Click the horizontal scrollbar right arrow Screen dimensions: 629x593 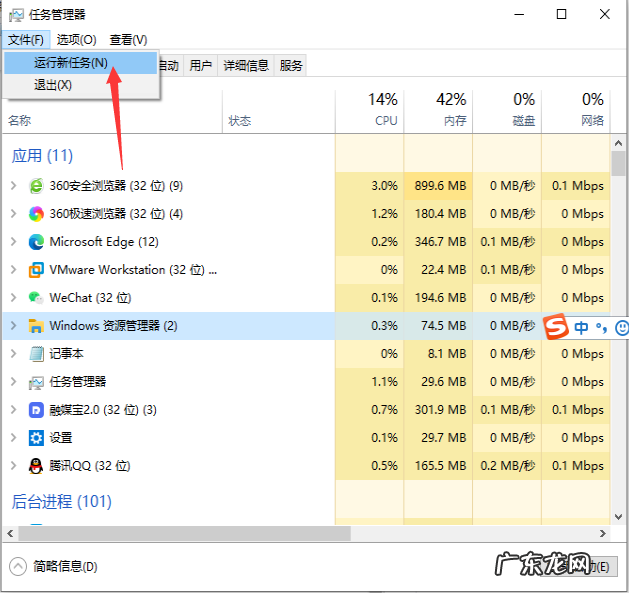[x=603, y=533]
